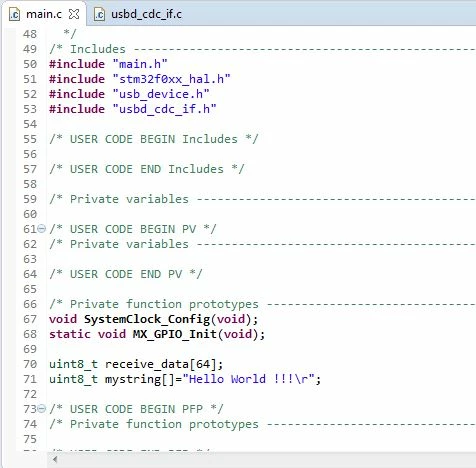This screenshot has width=476, height=468.
Task: Click the USER CODE END PV comment
Action: [126, 274]
